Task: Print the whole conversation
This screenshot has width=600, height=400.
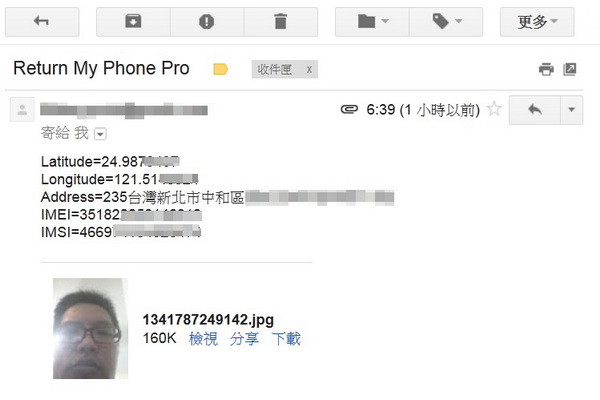Action: point(546,69)
